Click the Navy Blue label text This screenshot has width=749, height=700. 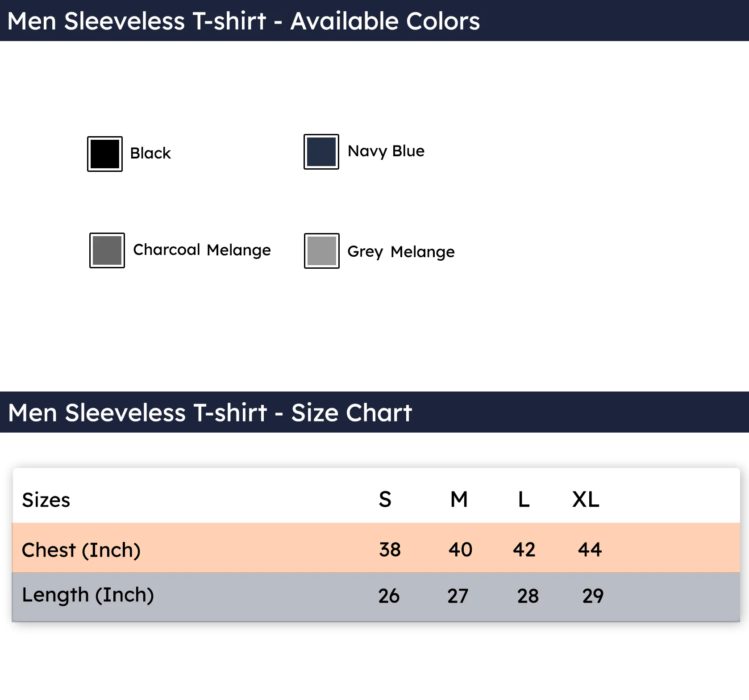[386, 151]
